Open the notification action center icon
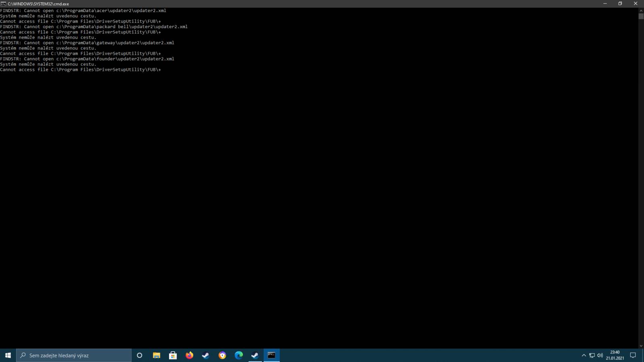The height and width of the screenshot is (362, 644). click(633, 355)
